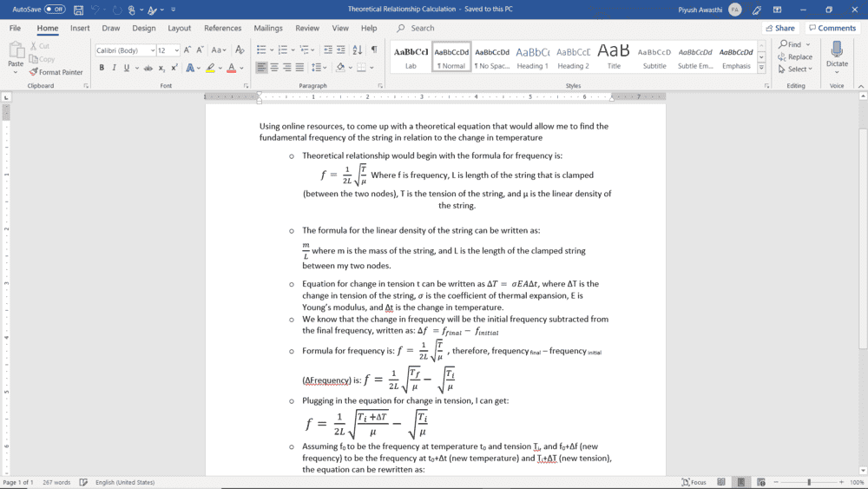Toggle the AutoSave switch
Screen dimensions: 868x489
coord(55,10)
